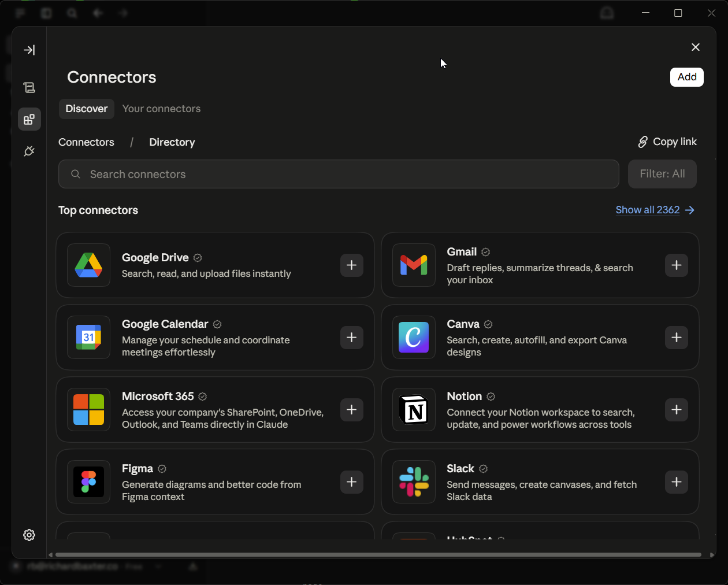
Task: Click verified badge next to Figma
Action: pos(162,469)
